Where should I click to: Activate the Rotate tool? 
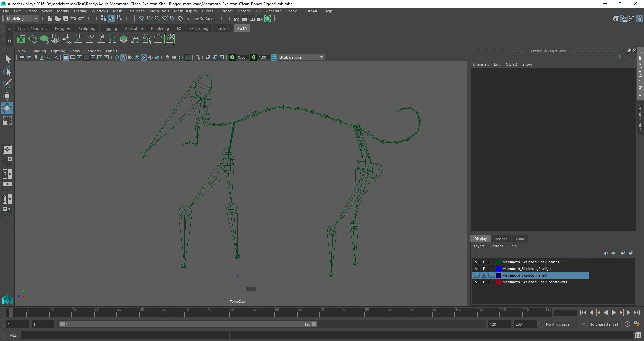coord(7,108)
